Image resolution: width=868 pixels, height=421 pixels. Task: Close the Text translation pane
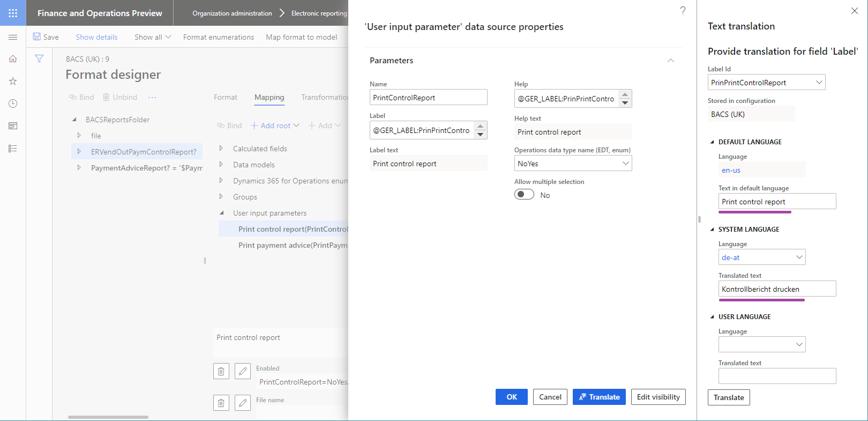tap(855, 11)
